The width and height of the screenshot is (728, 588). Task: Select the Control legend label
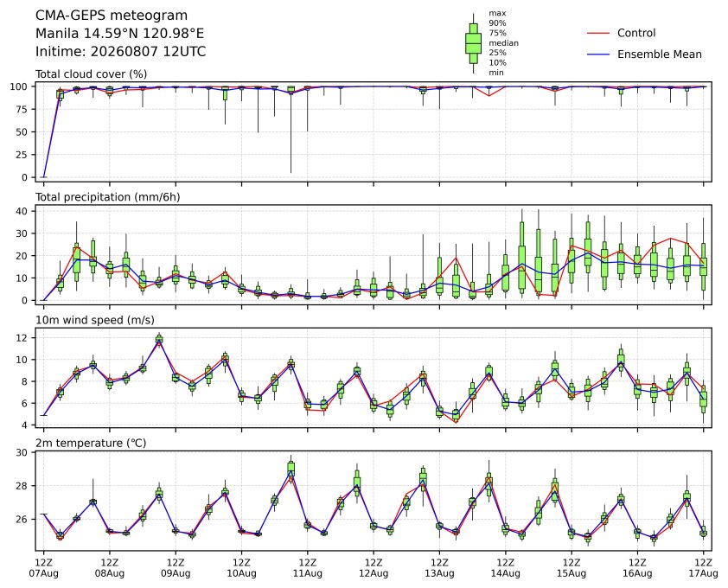click(x=636, y=33)
